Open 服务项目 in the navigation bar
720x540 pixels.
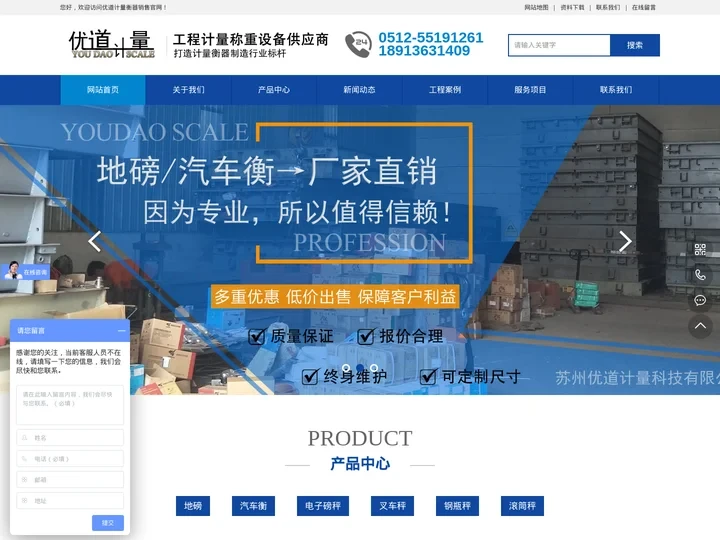(x=530, y=90)
